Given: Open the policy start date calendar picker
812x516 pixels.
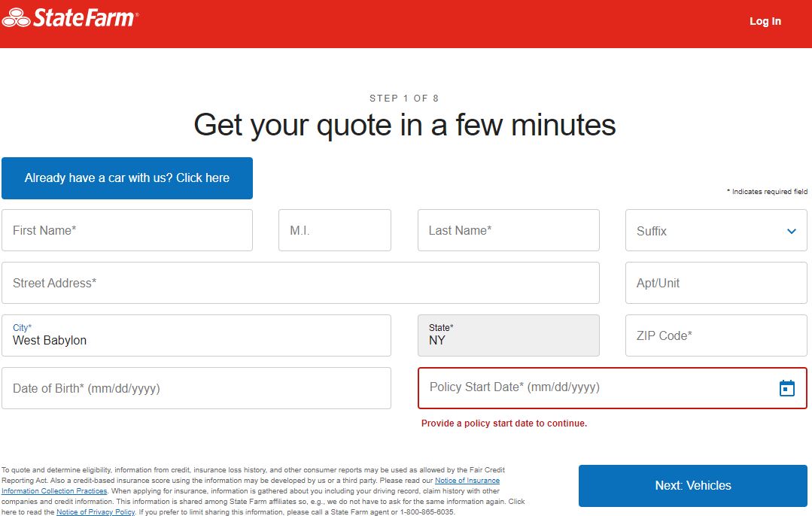Looking at the screenshot, I should point(786,388).
